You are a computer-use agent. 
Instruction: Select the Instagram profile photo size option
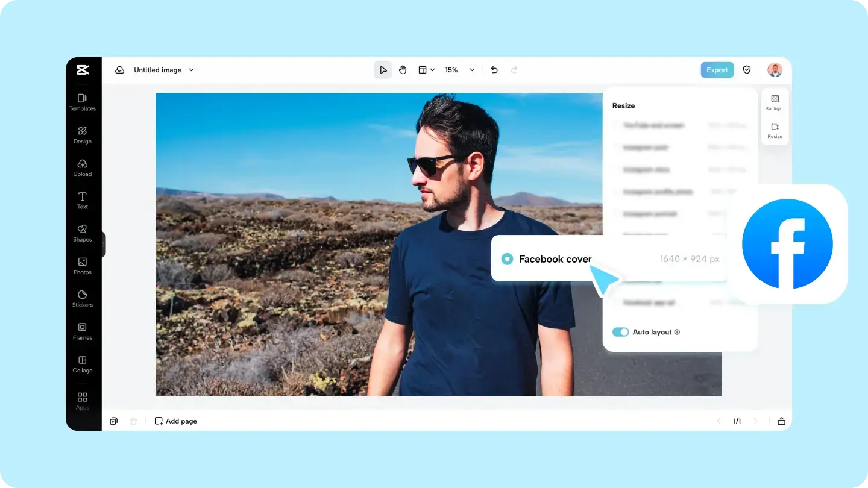point(680,192)
